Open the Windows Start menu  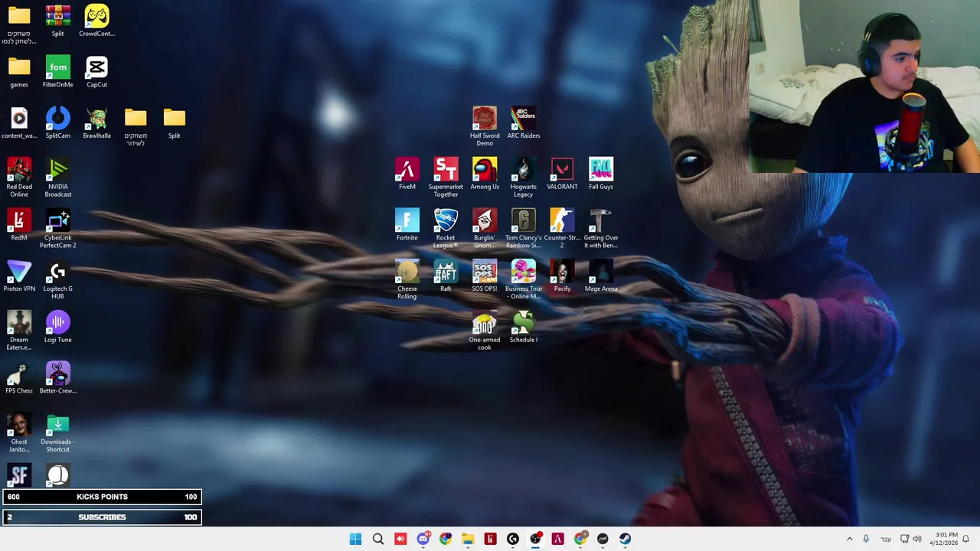tap(355, 539)
